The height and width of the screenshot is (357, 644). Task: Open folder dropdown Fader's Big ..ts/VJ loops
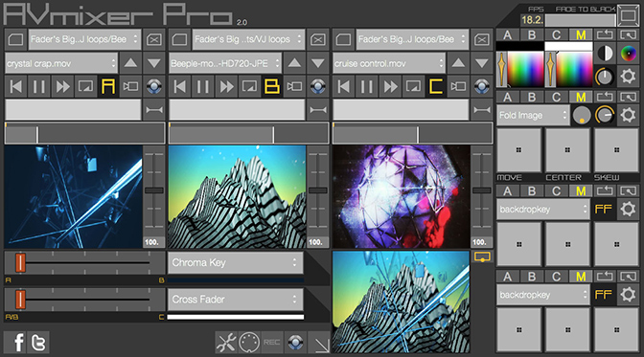(248, 39)
